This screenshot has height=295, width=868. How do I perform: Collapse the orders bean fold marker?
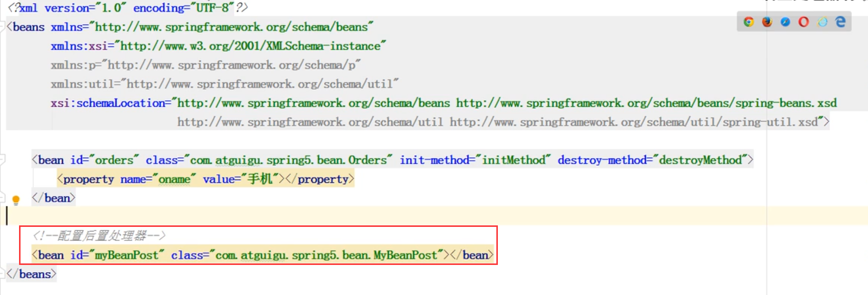point(3,160)
